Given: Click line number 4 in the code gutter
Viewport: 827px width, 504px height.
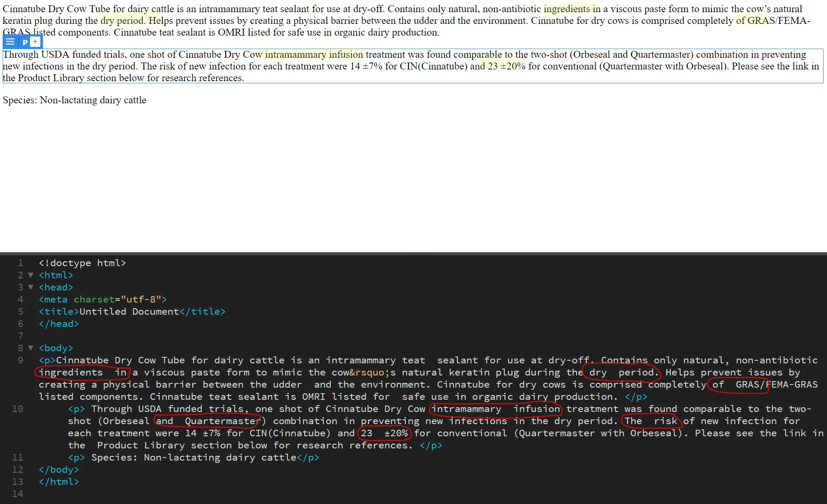Looking at the screenshot, I should pos(20,299).
